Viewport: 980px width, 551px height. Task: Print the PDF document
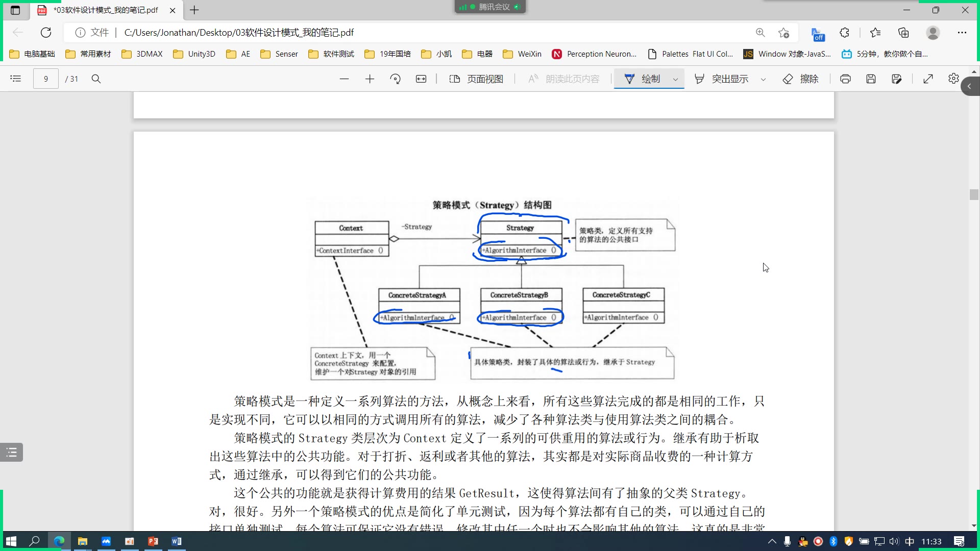845,79
